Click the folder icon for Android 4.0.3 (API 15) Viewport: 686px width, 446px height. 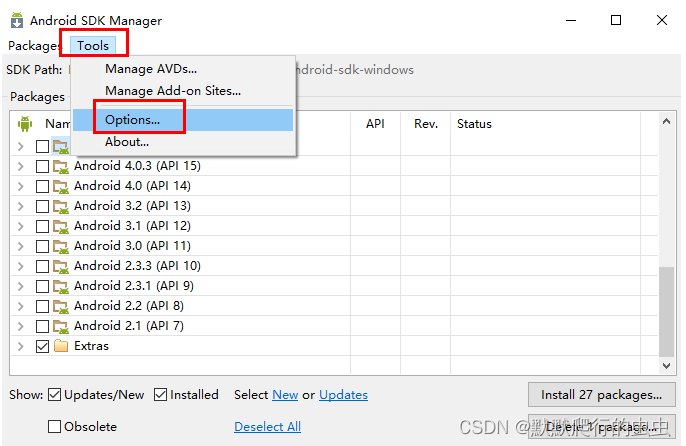click(61, 166)
